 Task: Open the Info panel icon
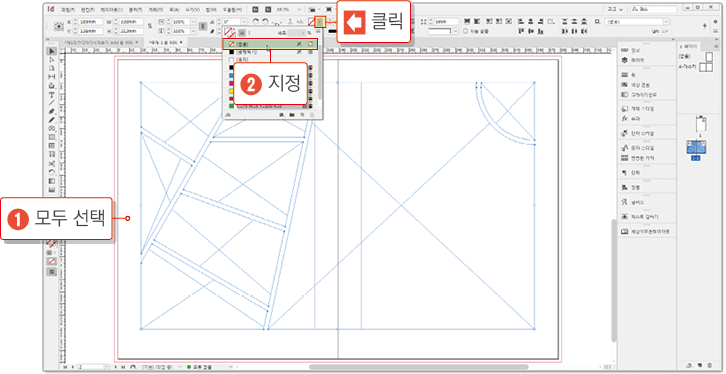(x=624, y=50)
